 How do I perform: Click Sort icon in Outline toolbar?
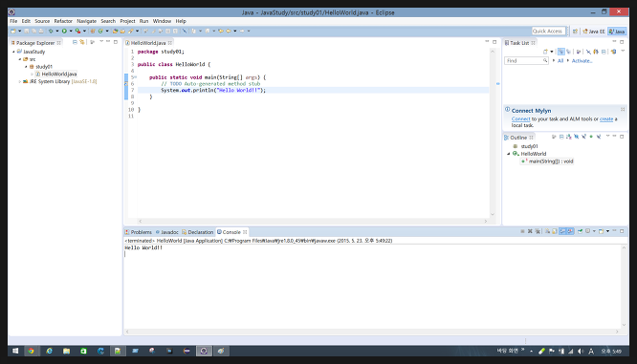coord(568,138)
